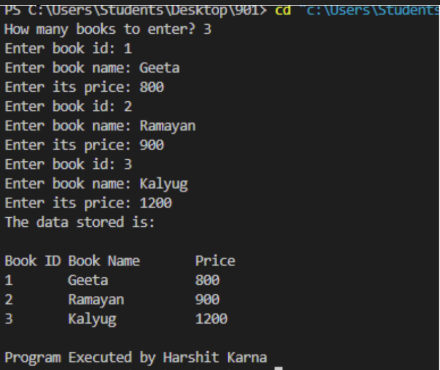440x370 pixels.
Task: Click the 'How many books to enter?' line
Action: click(108, 30)
